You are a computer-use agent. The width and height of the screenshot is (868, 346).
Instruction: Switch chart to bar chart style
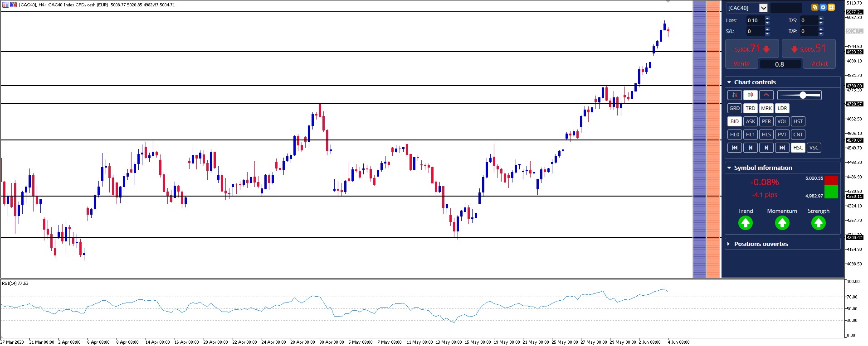(x=734, y=95)
